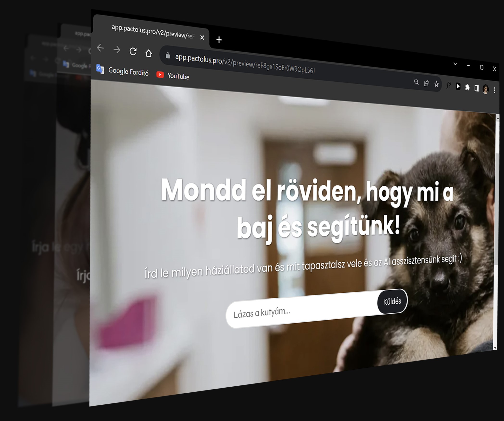This screenshot has width=504, height=421.
Task: Go to the home page icon
Action: coord(149,53)
